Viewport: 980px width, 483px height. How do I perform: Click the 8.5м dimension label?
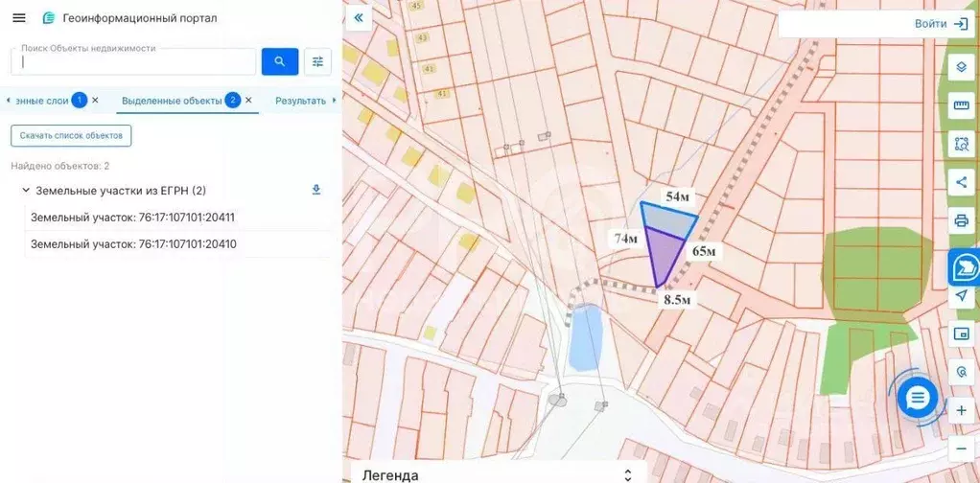[x=677, y=300]
